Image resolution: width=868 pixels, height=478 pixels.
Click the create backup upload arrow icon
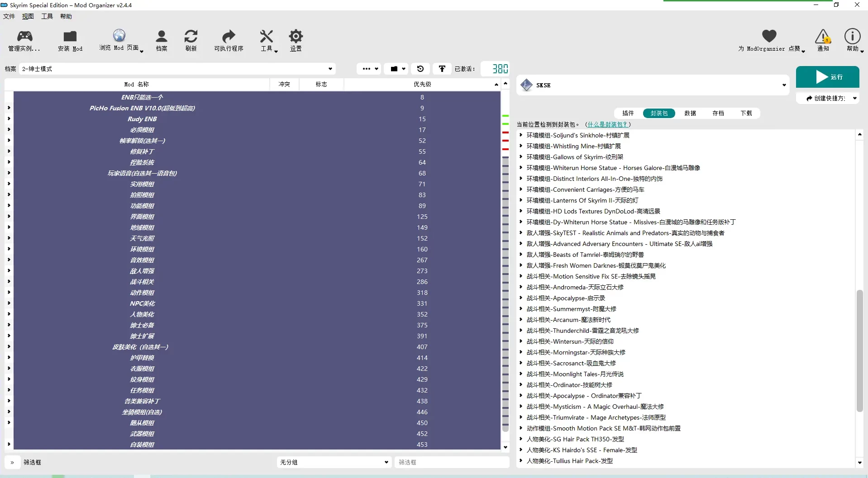click(x=442, y=69)
